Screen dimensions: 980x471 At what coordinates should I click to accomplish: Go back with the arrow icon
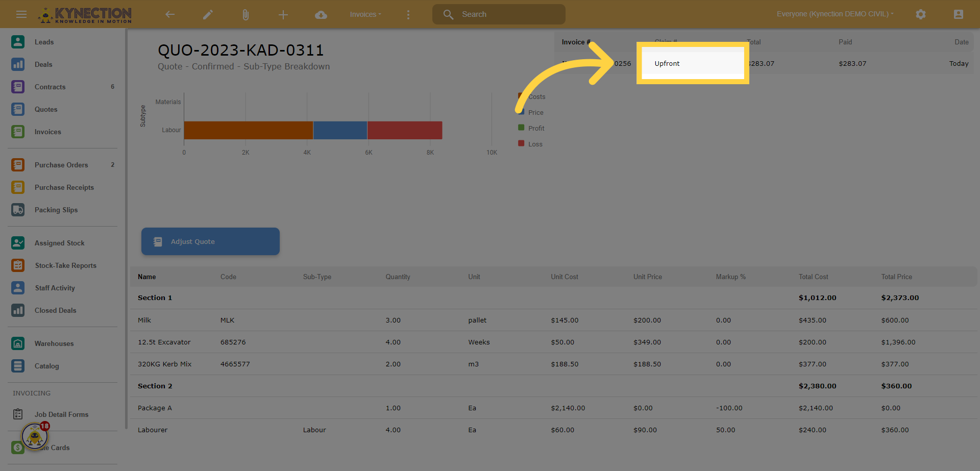tap(170, 14)
